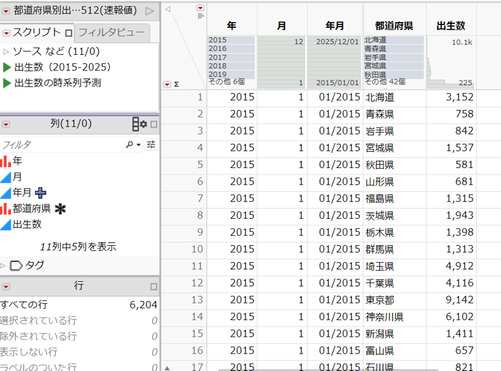Image resolution: width=501 pixels, height=371 pixels.
Task: Click the 月 column header
Action: 282,26
